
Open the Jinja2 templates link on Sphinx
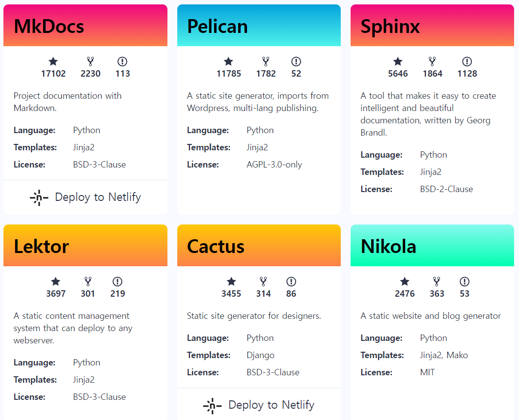point(431,172)
